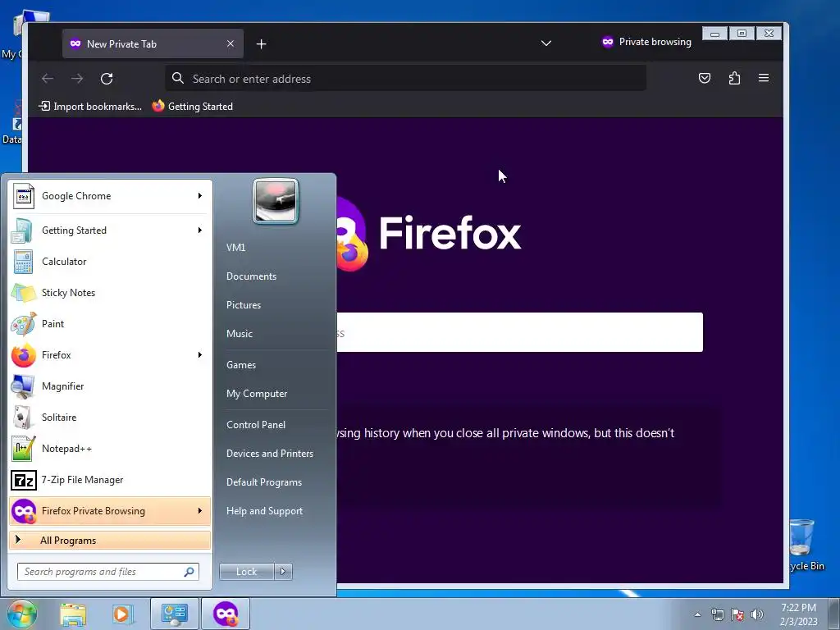The height and width of the screenshot is (630, 840).
Task: Open the Action Center flag icon
Action: point(737,614)
